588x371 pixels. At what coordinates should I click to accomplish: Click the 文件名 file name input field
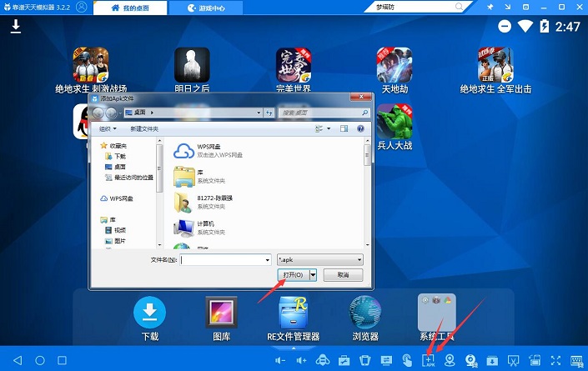click(x=225, y=260)
